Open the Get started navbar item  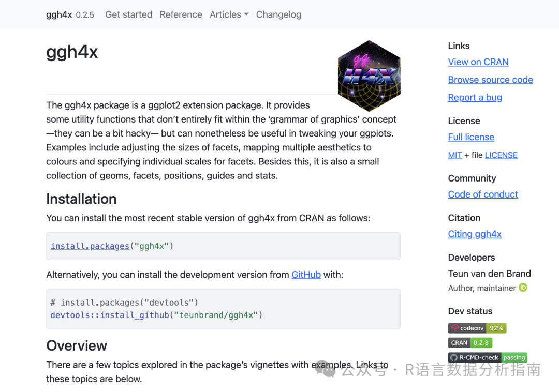point(128,14)
